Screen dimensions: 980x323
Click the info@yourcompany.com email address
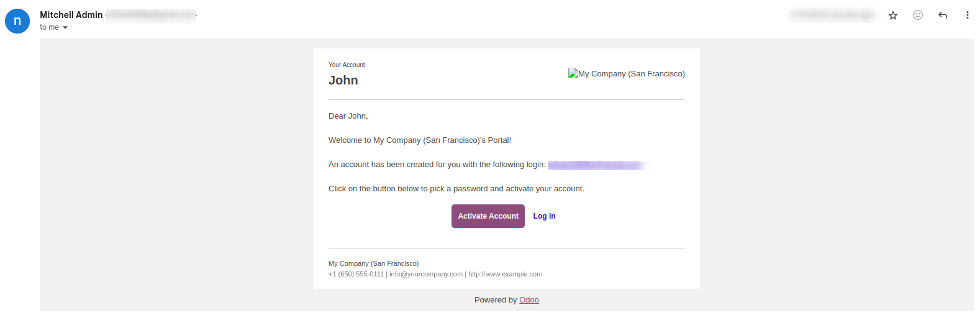tap(426, 274)
